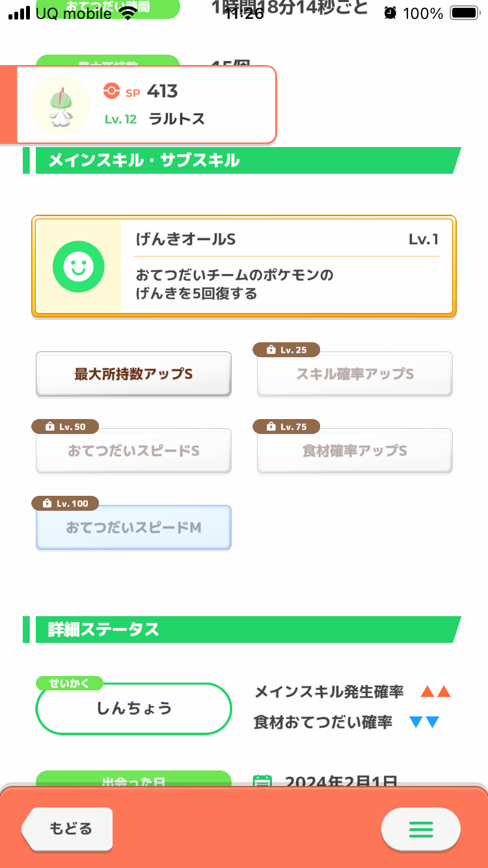Screen dimensions: 488x868
Task: Tap the lock icon on Lv. 25 badge
Action: click(x=271, y=350)
